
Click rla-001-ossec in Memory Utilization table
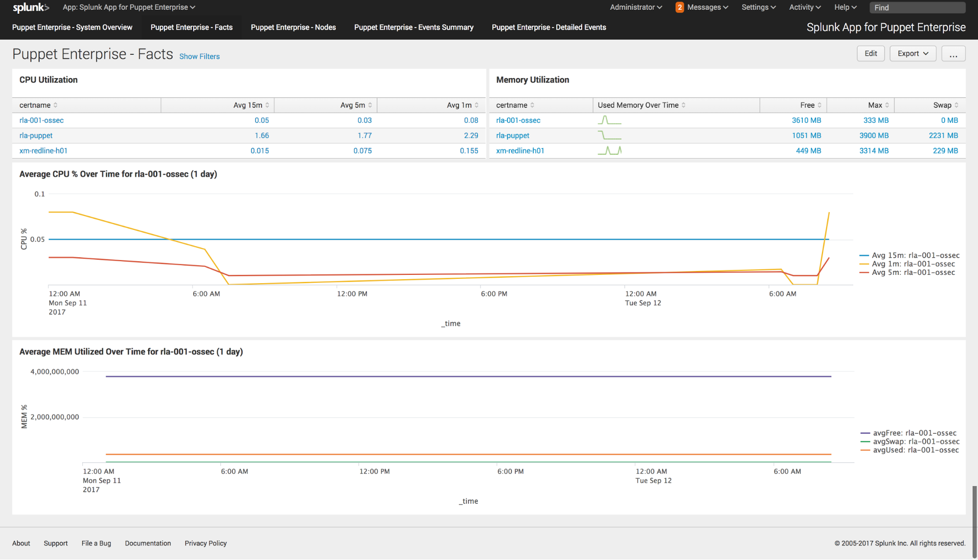point(518,120)
